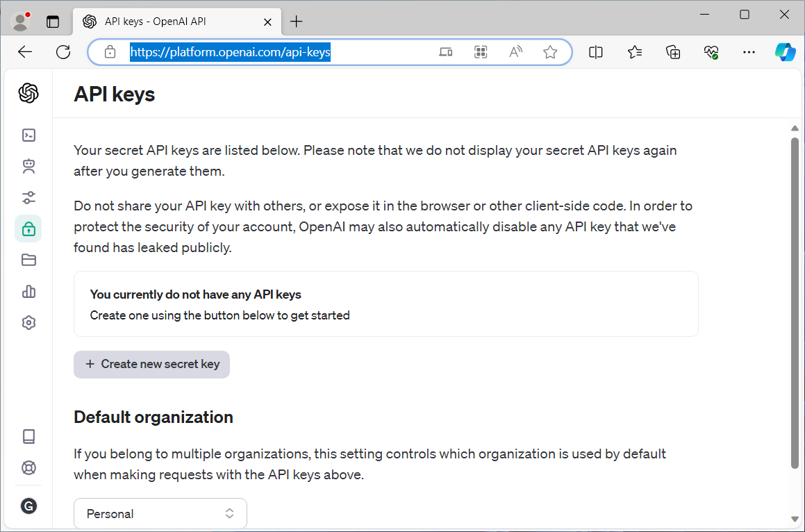Activate Read aloud icon in address bar
The height and width of the screenshot is (532, 805).
515,52
